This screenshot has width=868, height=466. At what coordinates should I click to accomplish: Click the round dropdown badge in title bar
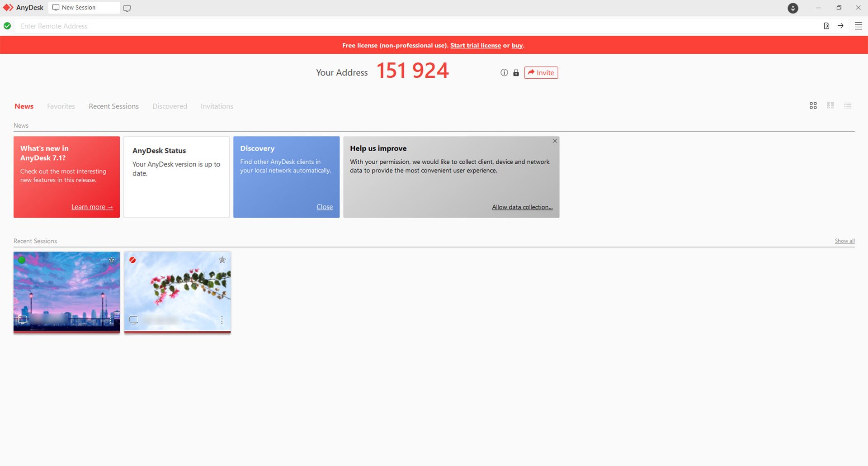click(x=793, y=8)
